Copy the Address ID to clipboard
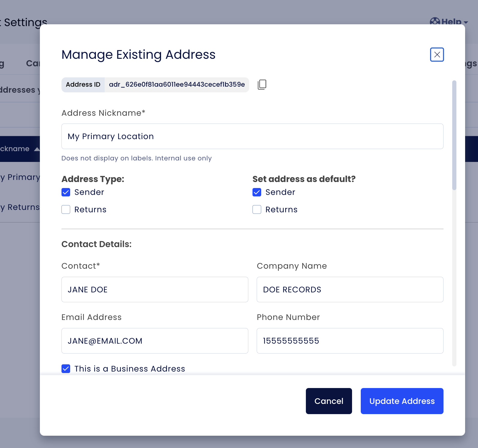The image size is (478, 448). [262, 85]
